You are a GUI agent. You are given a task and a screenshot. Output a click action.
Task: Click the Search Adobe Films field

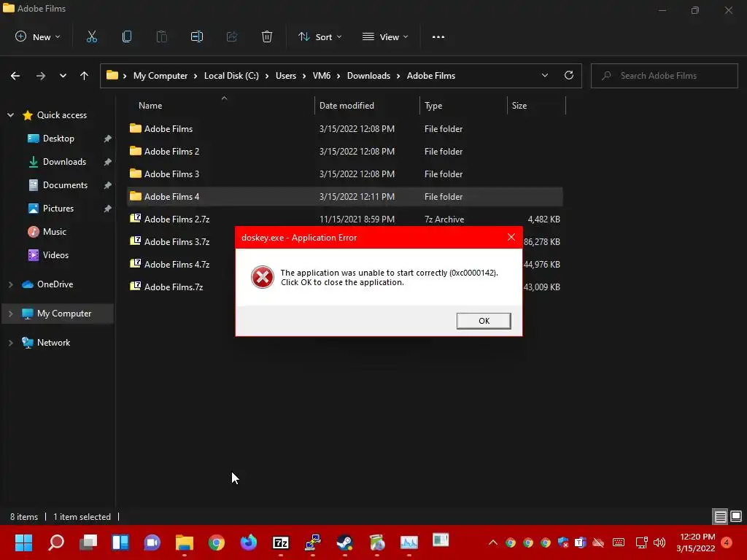[x=664, y=76]
